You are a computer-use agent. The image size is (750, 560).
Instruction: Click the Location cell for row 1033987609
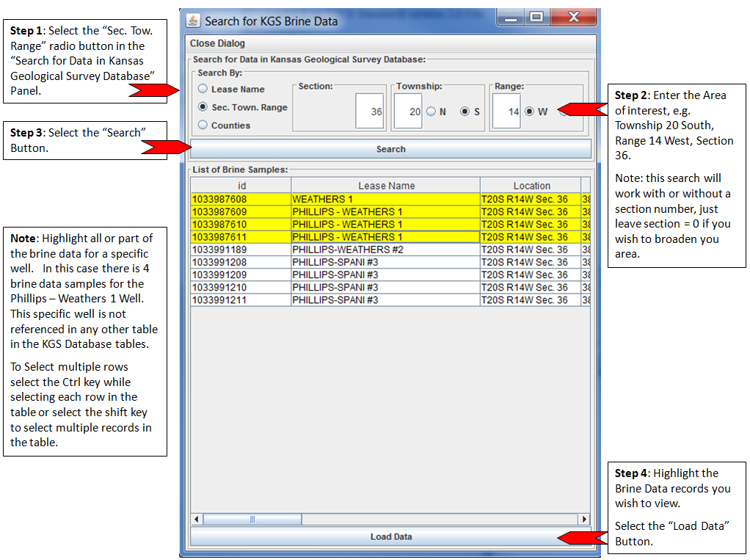coord(531,212)
